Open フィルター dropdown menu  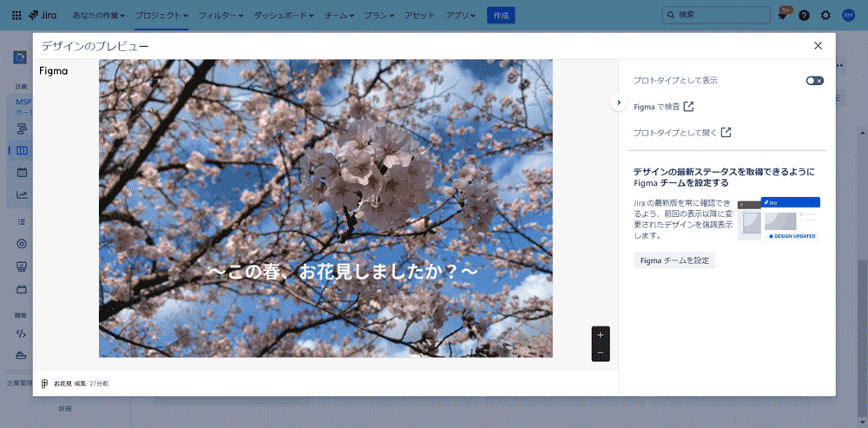click(x=220, y=16)
